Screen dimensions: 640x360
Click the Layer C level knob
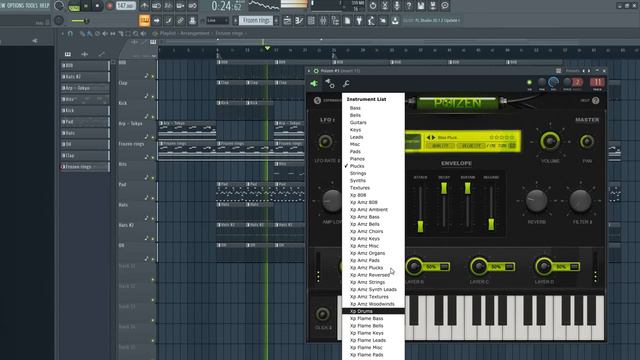(479, 267)
